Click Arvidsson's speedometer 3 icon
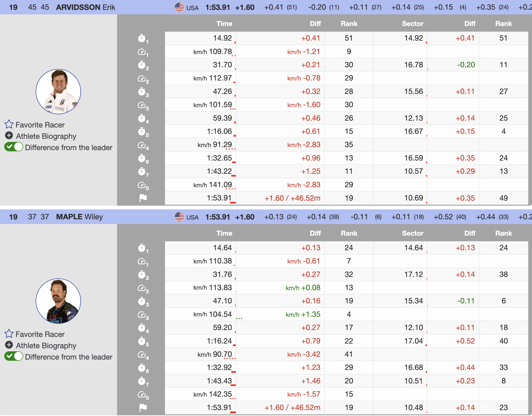The image size is (532, 416). coord(142,105)
